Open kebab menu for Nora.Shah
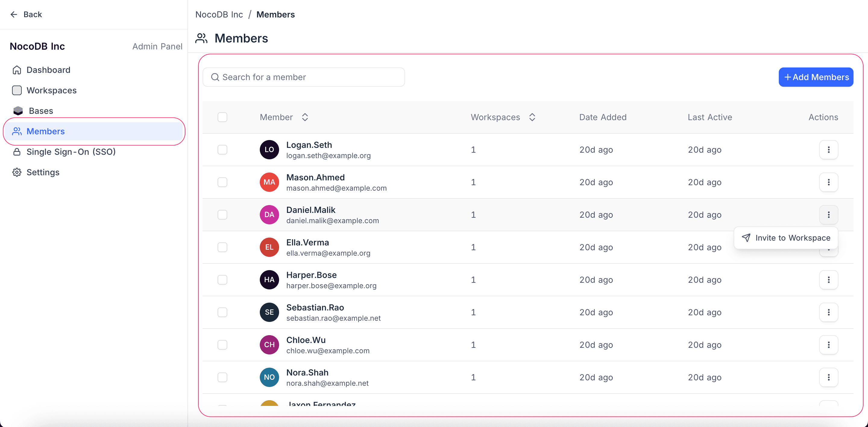Screen dimensions: 868x427 (x=828, y=377)
